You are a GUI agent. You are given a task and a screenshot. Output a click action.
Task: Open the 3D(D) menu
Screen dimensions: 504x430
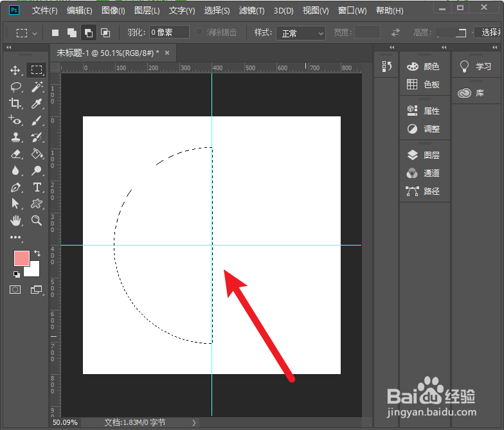point(283,10)
